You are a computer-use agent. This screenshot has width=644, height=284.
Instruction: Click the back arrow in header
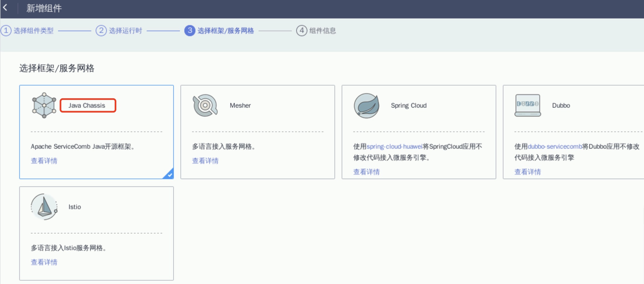coord(5,8)
